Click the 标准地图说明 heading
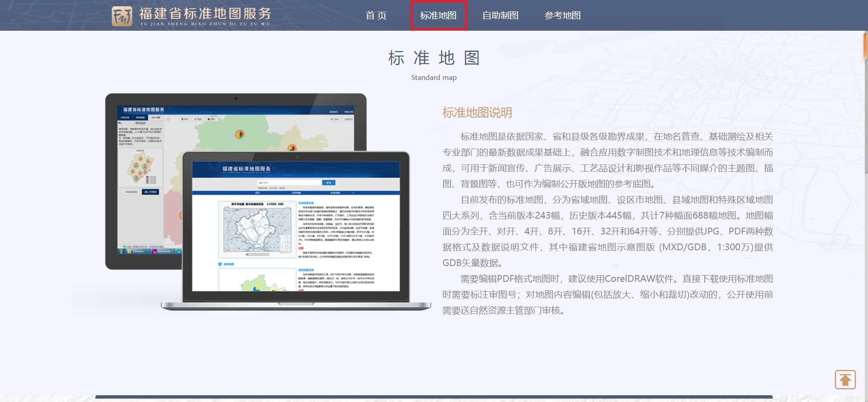The height and width of the screenshot is (402, 868). point(477,112)
